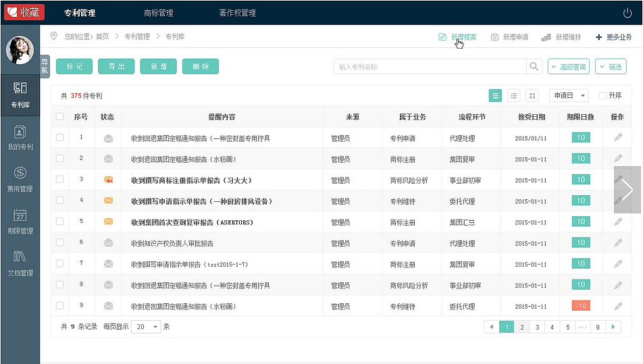Expand the 筛选 filter dropdown

611,67
